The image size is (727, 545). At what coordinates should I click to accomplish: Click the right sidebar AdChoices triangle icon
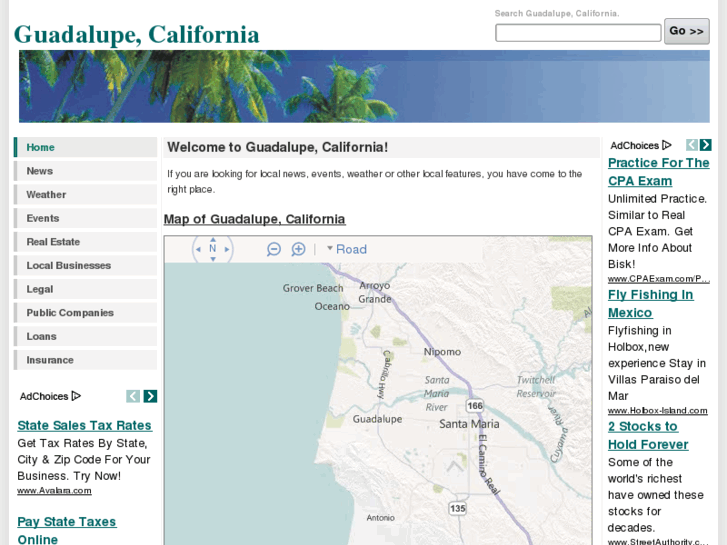pos(667,145)
